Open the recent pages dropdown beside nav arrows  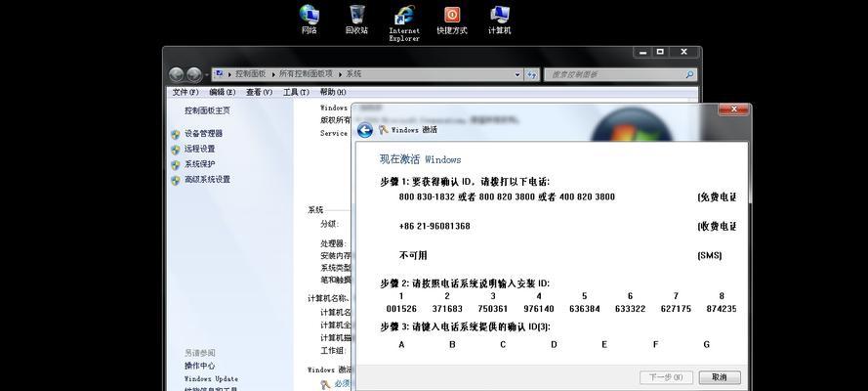[206, 74]
